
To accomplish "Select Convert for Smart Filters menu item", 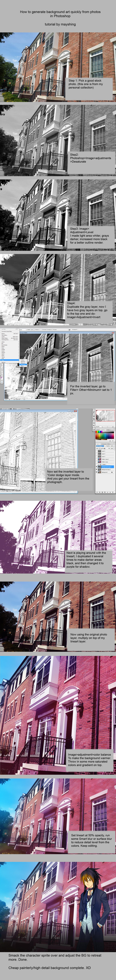I will (10, 331).
